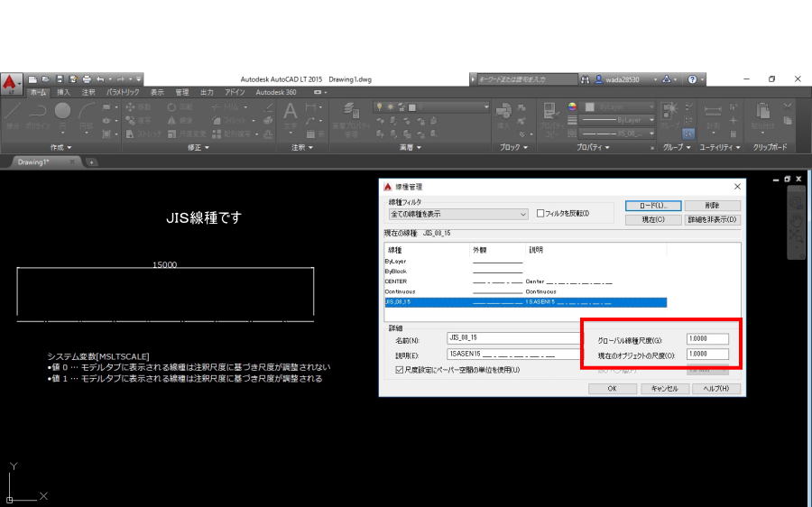The height and width of the screenshot is (507, 812).
Task: Click the ロード(L)... button
Action: click(x=653, y=206)
